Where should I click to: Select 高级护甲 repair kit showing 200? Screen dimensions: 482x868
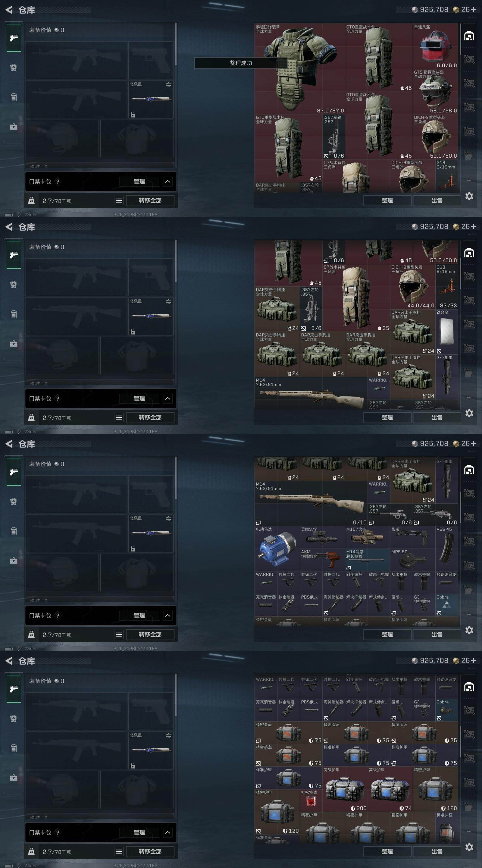[345, 790]
